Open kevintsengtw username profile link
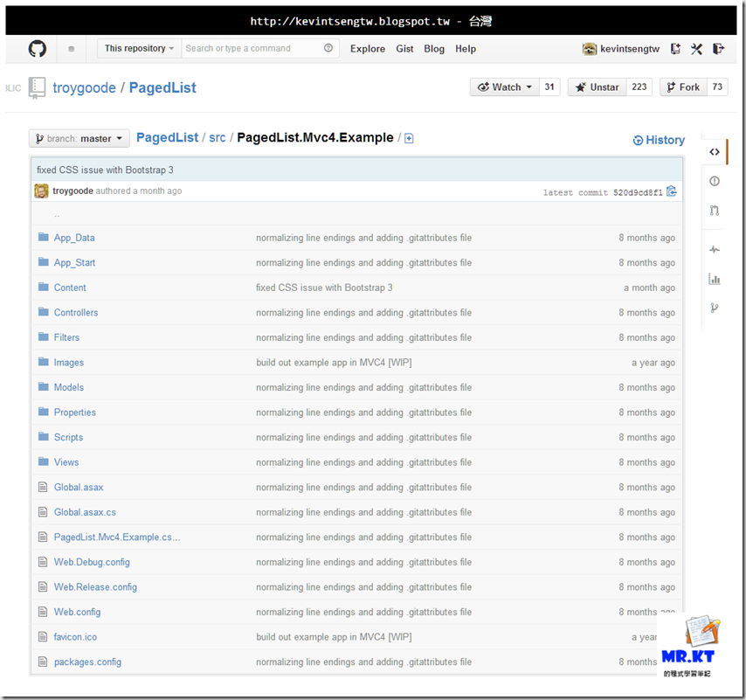746x700 pixels. (x=630, y=49)
